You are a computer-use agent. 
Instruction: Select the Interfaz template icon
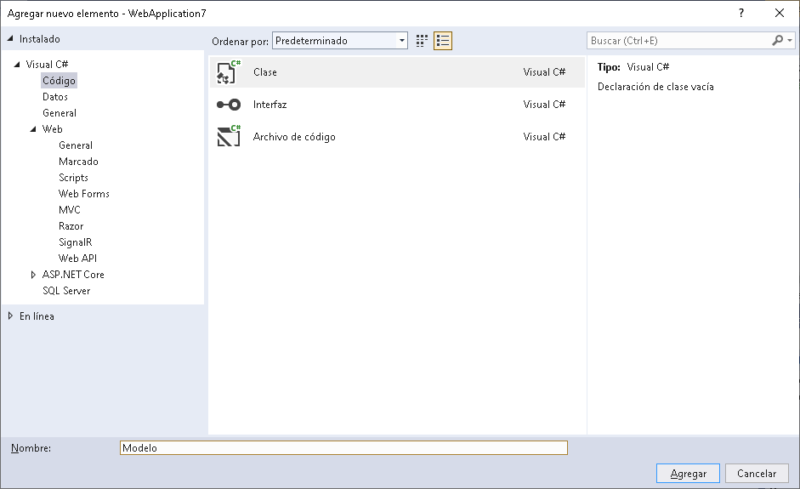coord(228,105)
